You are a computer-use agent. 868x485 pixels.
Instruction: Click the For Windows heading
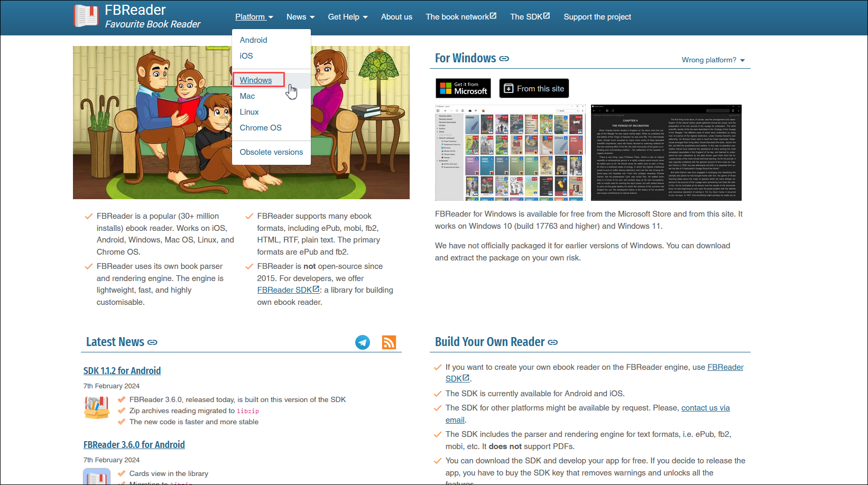click(466, 58)
